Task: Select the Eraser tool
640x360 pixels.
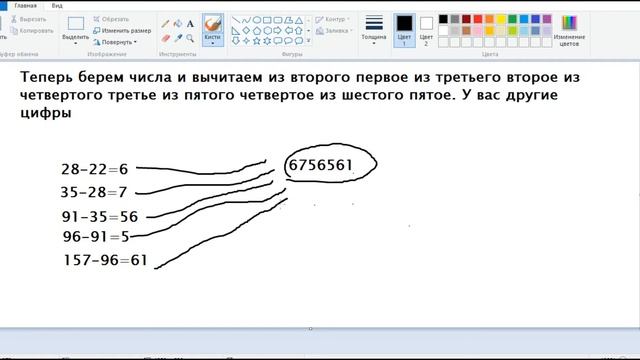Action: point(165,38)
